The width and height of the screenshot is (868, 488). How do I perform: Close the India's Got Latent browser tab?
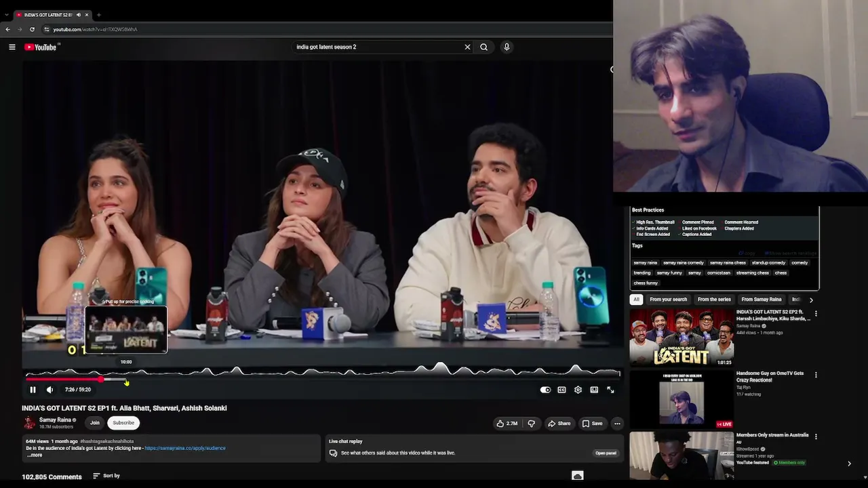click(x=87, y=14)
